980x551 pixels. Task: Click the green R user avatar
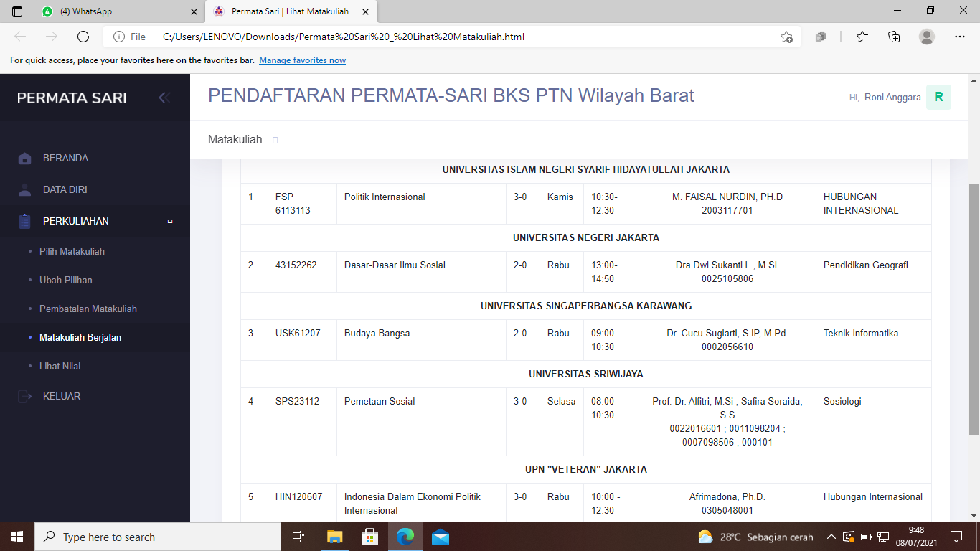[938, 98]
